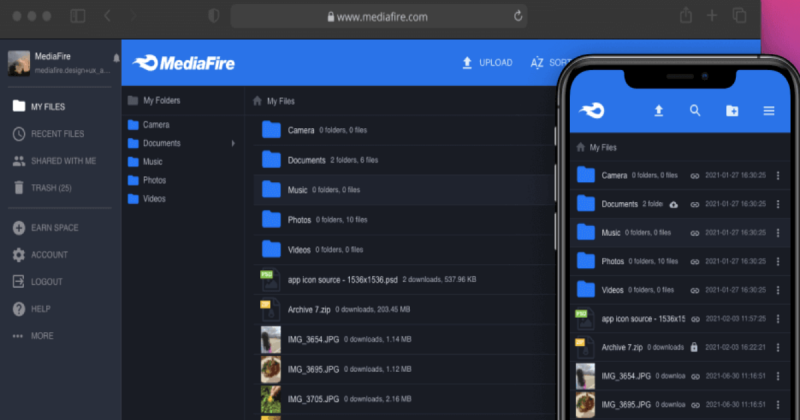Click the www.mediafire.com address bar
Image resolution: width=800 pixels, height=420 pixels.
379,17
